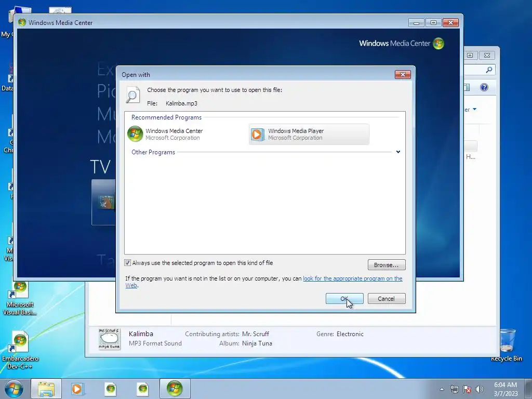Cancel the Open with dialog
The width and height of the screenshot is (532, 399).
click(x=387, y=299)
